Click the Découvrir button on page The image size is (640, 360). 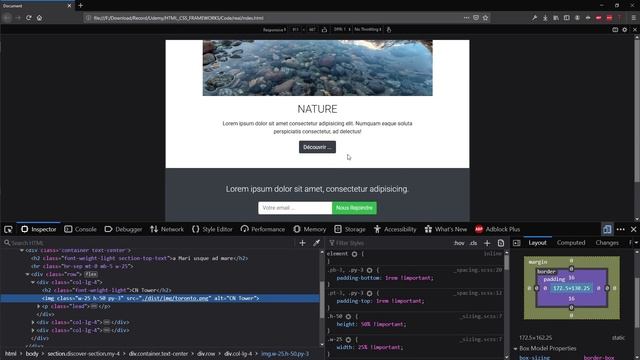click(317, 147)
